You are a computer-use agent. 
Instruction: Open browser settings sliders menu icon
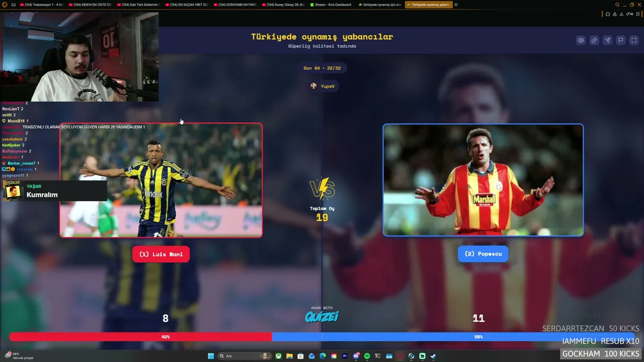(638, 14)
